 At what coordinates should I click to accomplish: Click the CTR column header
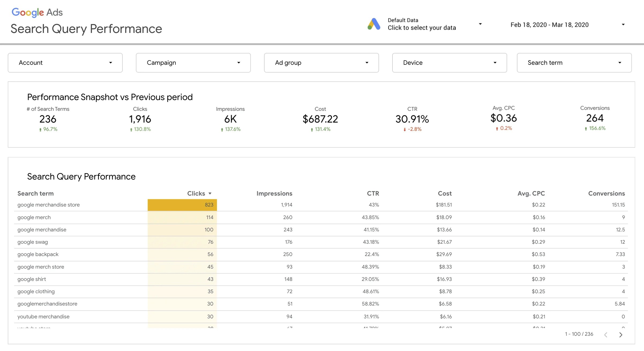(x=372, y=193)
